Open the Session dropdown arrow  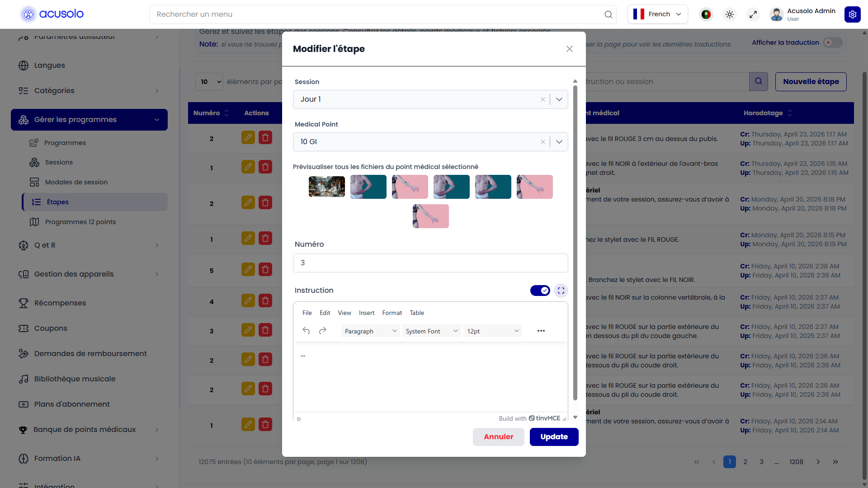point(559,99)
